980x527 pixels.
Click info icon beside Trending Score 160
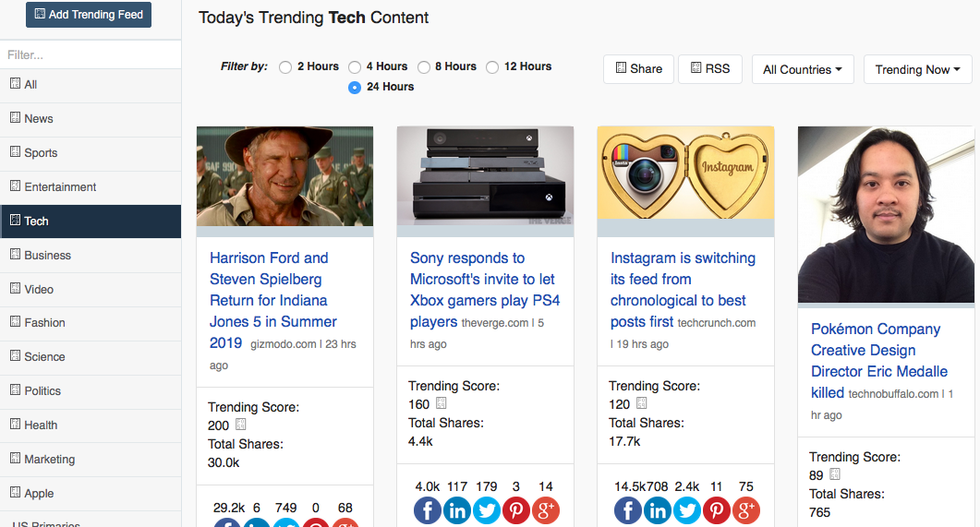click(x=442, y=403)
